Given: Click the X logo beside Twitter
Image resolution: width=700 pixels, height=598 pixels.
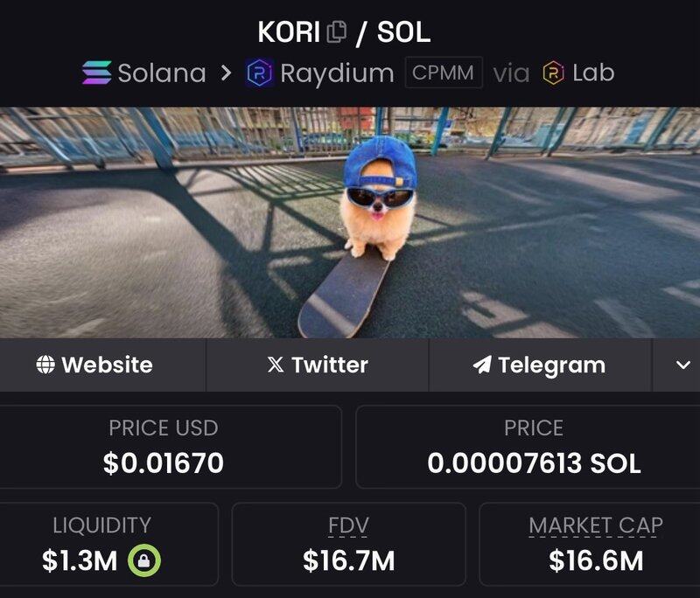Looking at the screenshot, I should pos(276,365).
